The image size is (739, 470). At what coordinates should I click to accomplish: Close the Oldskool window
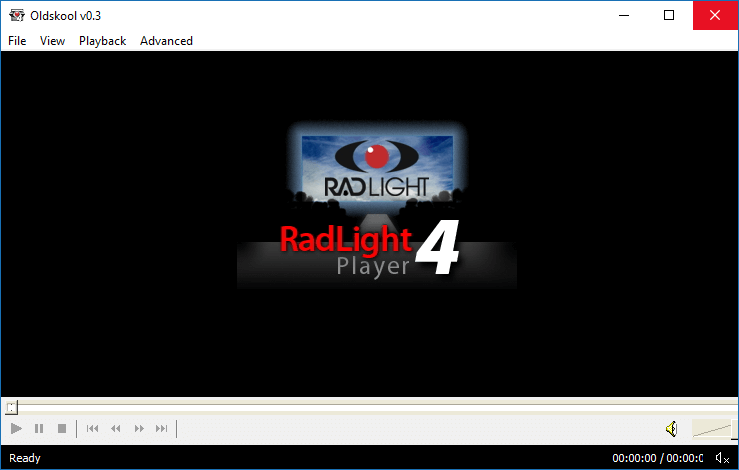[x=715, y=16]
